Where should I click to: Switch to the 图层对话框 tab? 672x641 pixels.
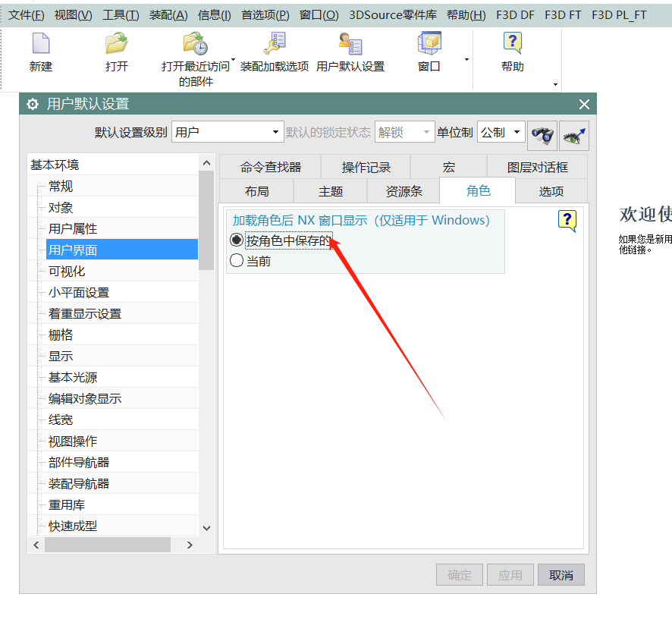538,167
